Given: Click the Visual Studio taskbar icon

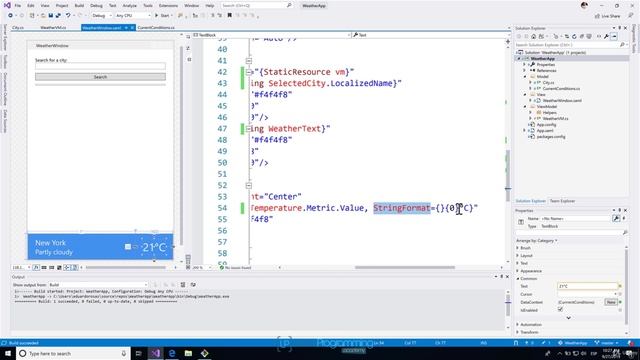Looking at the screenshot, I should click(156, 353).
